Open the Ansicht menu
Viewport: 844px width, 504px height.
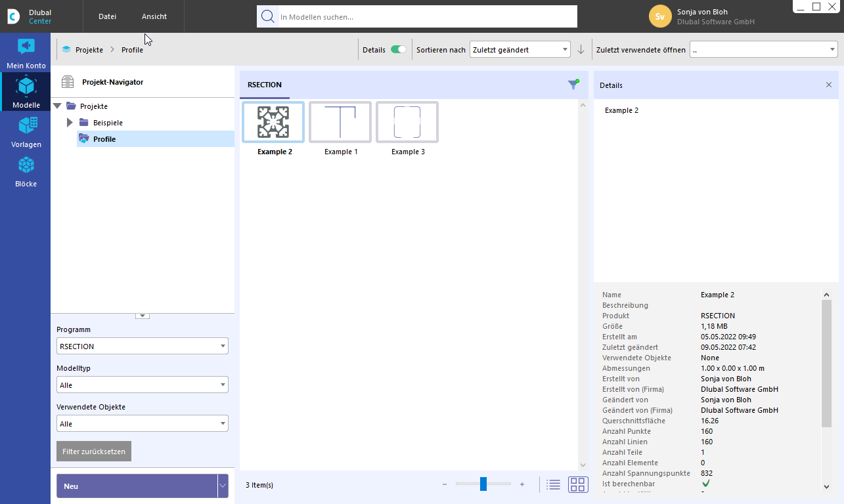click(x=154, y=16)
